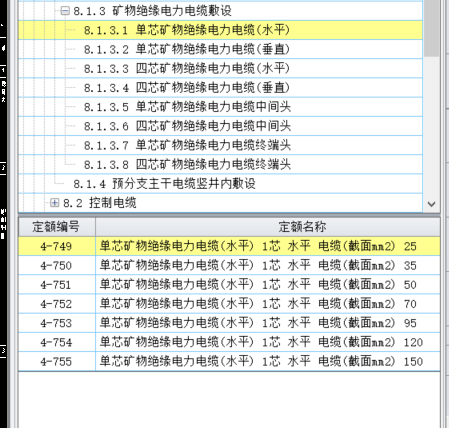Select 8.1.3.1 单芯矿物绝缘电力电缆(水平)
This screenshot has width=449, height=428.
pyautogui.click(x=187, y=30)
